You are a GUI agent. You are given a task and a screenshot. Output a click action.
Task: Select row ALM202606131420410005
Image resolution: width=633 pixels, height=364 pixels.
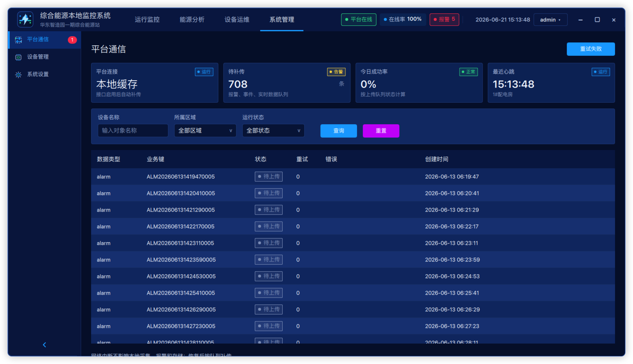point(353,193)
